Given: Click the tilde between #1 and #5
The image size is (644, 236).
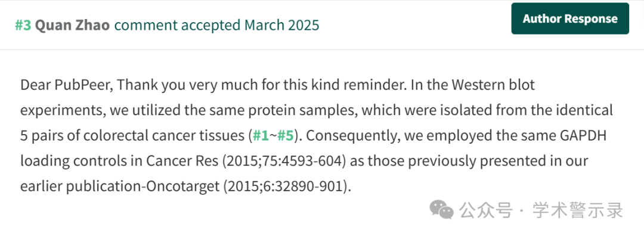Looking at the screenshot, I should point(273,136).
